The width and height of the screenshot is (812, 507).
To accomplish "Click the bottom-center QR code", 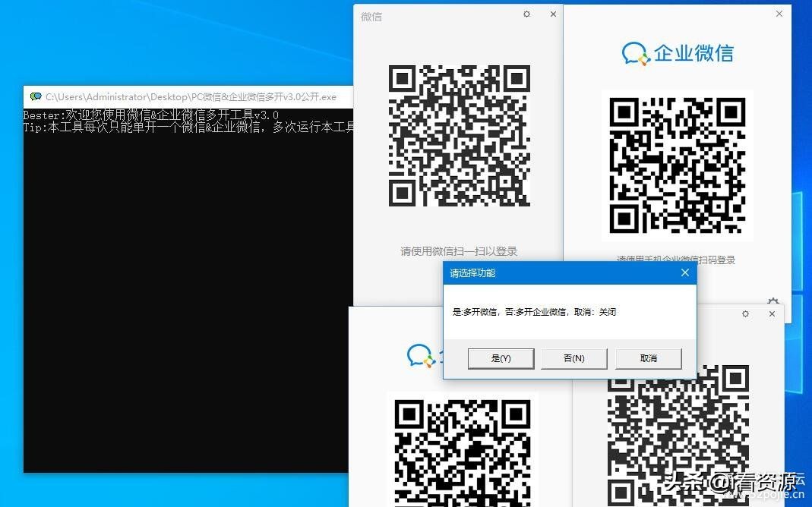I will [x=463, y=452].
